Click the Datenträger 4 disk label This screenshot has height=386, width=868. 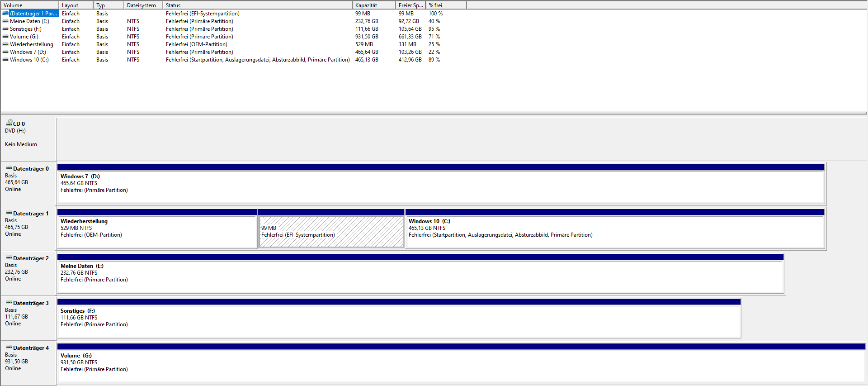[31, 348]
